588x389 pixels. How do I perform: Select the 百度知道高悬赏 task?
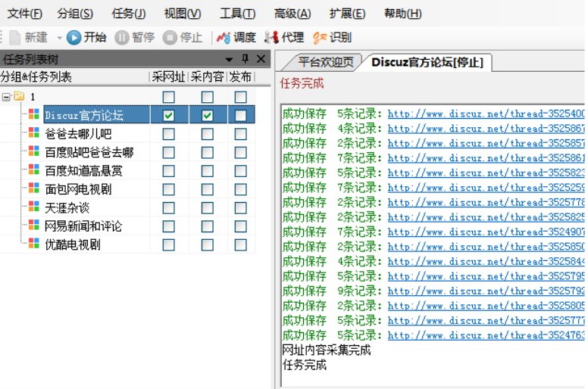[83, 171]
